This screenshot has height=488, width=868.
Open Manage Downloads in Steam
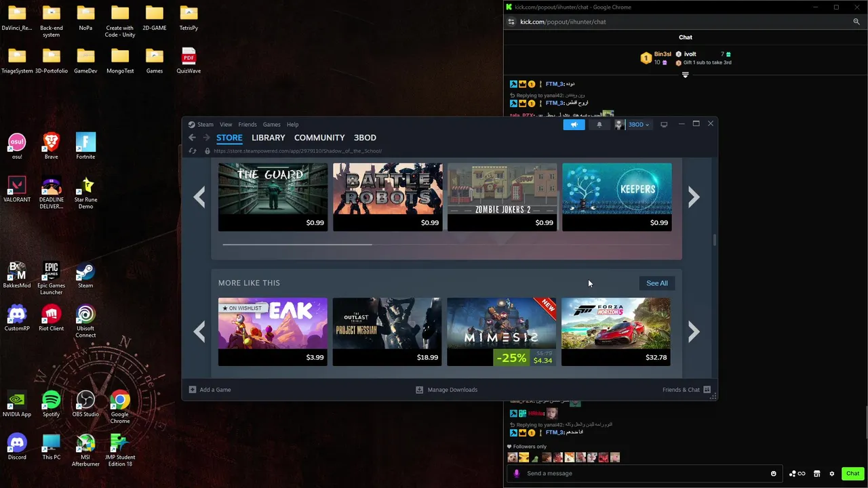click(446, 390)
